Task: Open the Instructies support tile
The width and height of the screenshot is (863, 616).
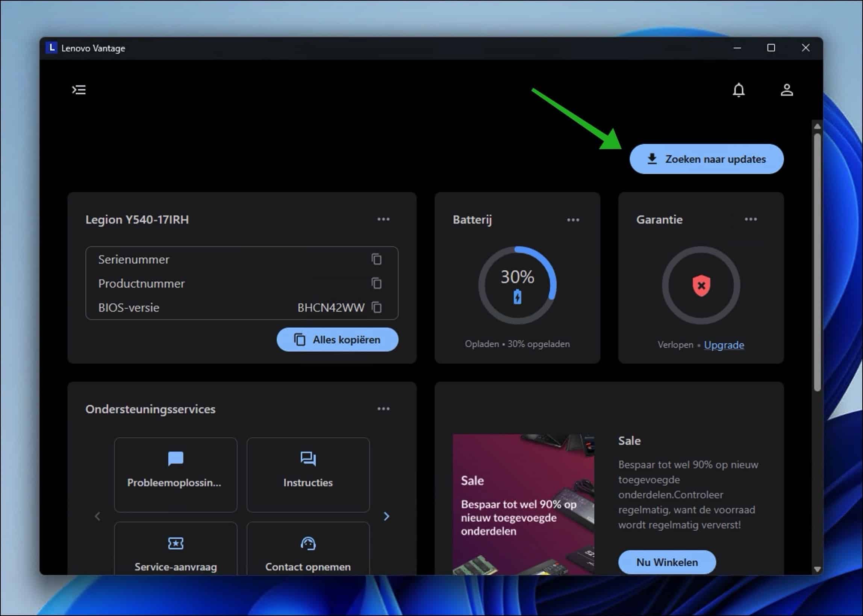Action: coord(308,474)
